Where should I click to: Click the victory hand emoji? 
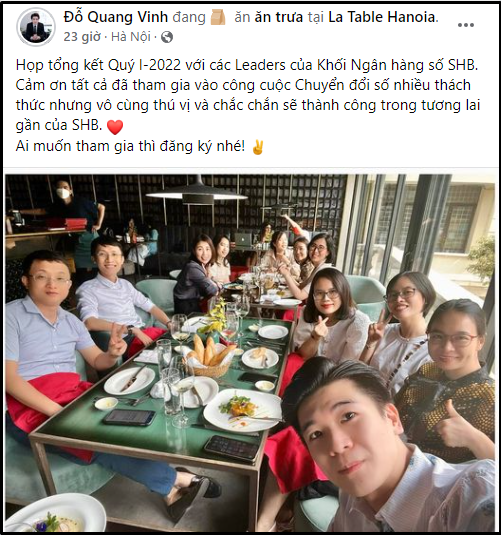[x=258, y=147]
